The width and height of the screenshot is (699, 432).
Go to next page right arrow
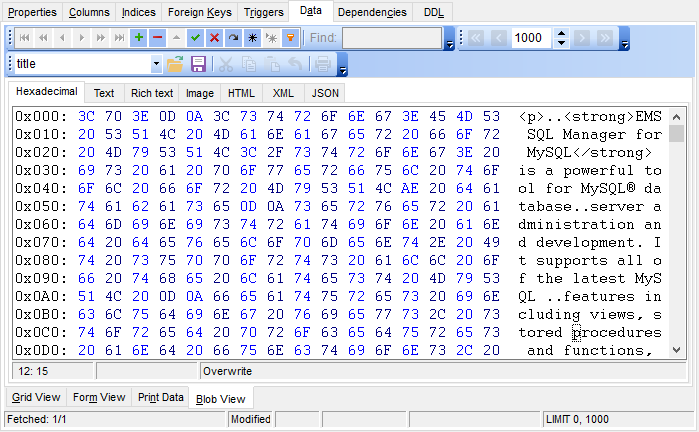click(x=582, y=38)
